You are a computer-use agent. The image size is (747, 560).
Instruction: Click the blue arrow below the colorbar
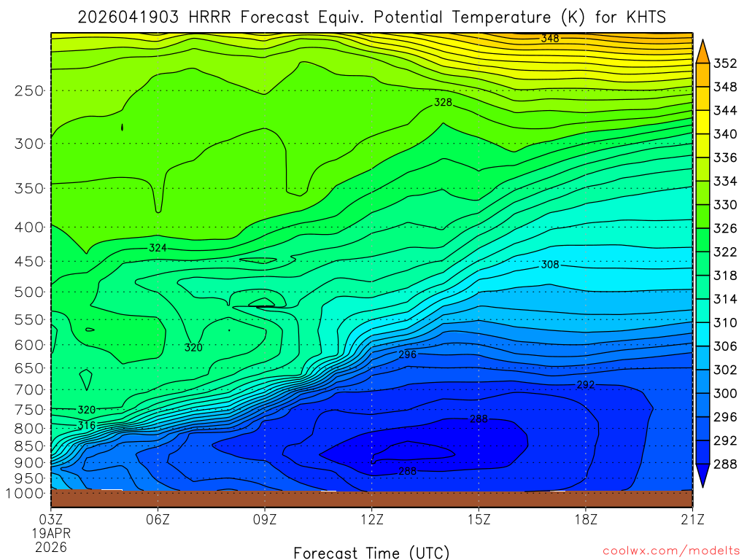703,475
